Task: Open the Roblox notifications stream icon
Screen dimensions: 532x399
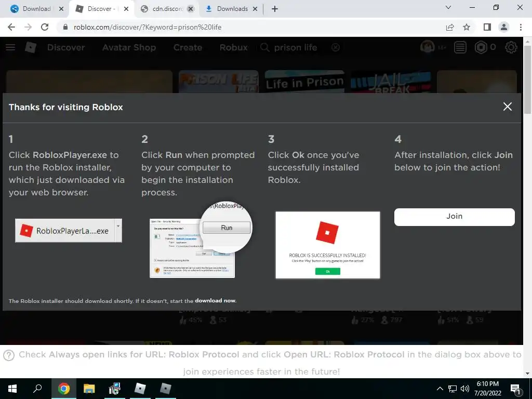Action: [460, 47]
